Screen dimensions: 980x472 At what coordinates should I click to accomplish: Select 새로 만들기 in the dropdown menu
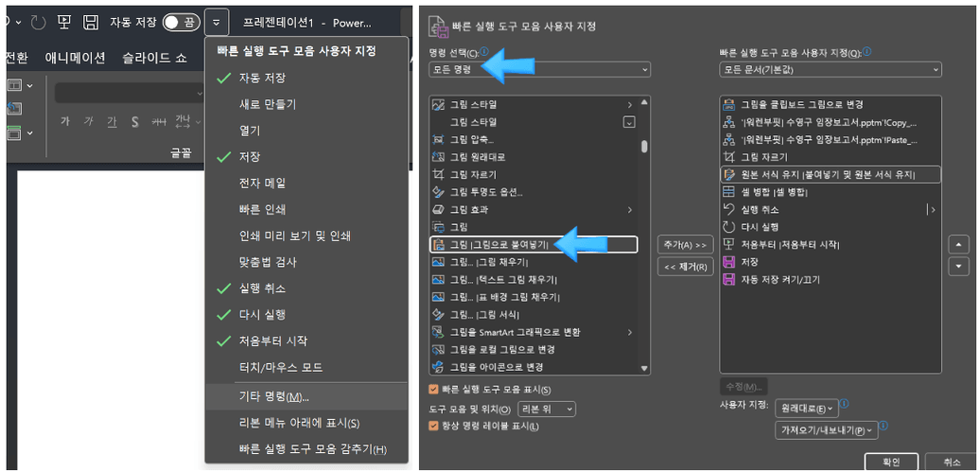pos(306,104)
